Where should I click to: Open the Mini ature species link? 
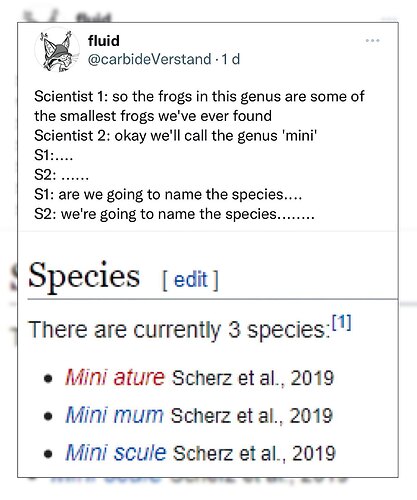115,377
